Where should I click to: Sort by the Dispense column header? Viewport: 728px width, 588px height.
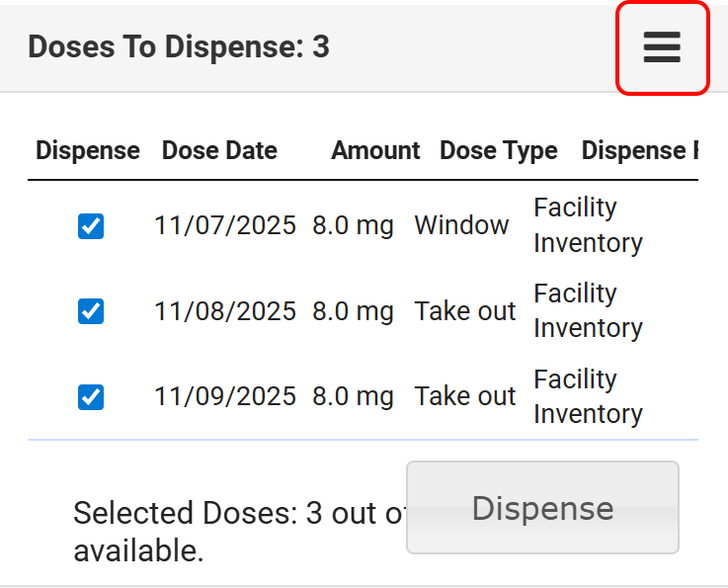click(88, 151)
